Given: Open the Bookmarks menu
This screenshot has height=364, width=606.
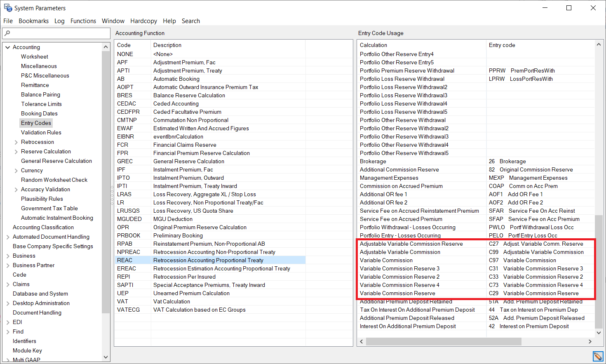Looking at the screenshot, I should click(33, 21).
